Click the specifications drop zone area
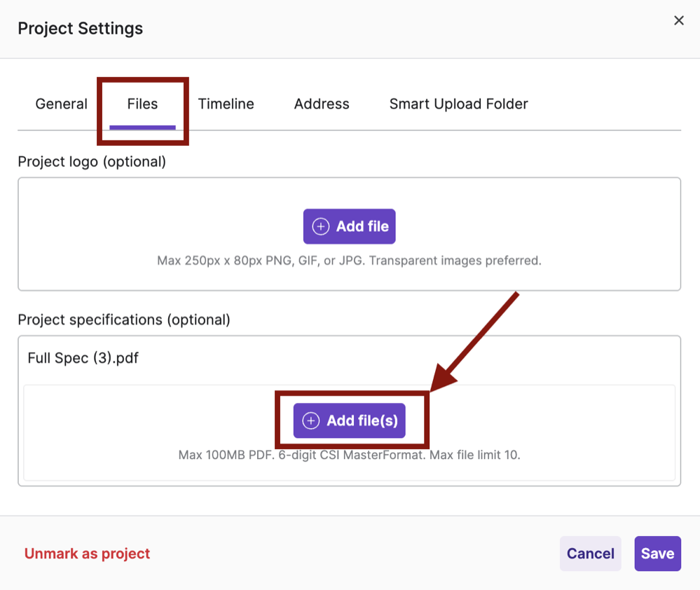The image size is (700, 590). click(349, 432)
